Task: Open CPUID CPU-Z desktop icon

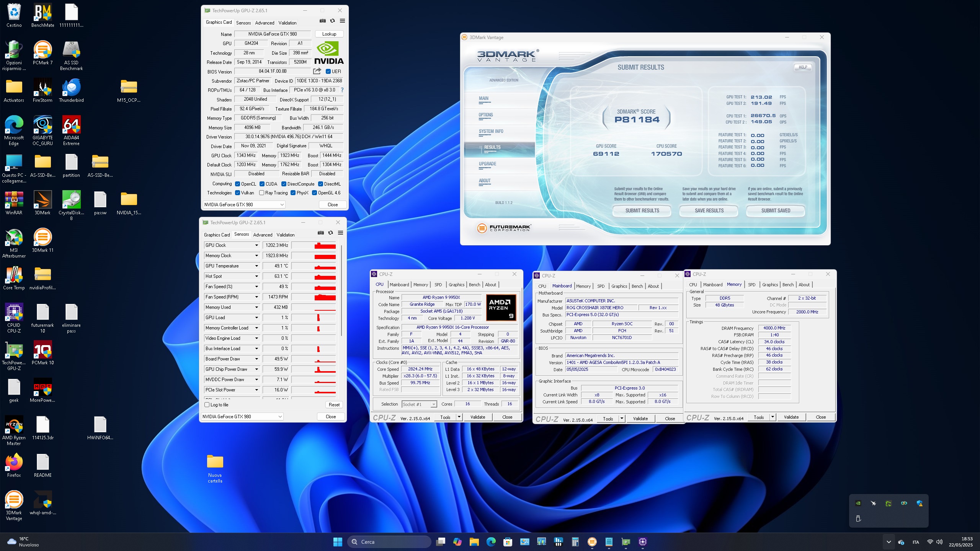Action: (x=14, y=318)
